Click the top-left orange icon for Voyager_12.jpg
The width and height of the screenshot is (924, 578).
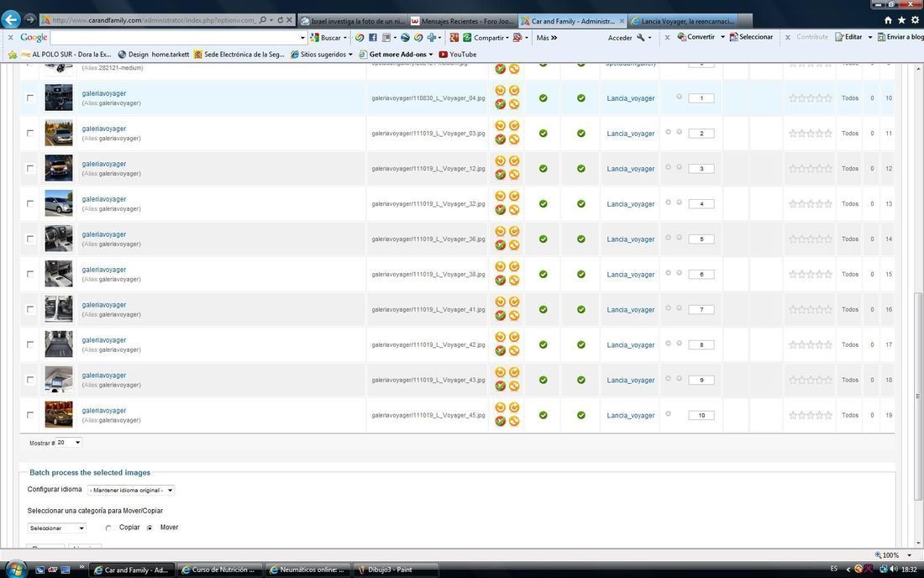click(x=500, y=160)
